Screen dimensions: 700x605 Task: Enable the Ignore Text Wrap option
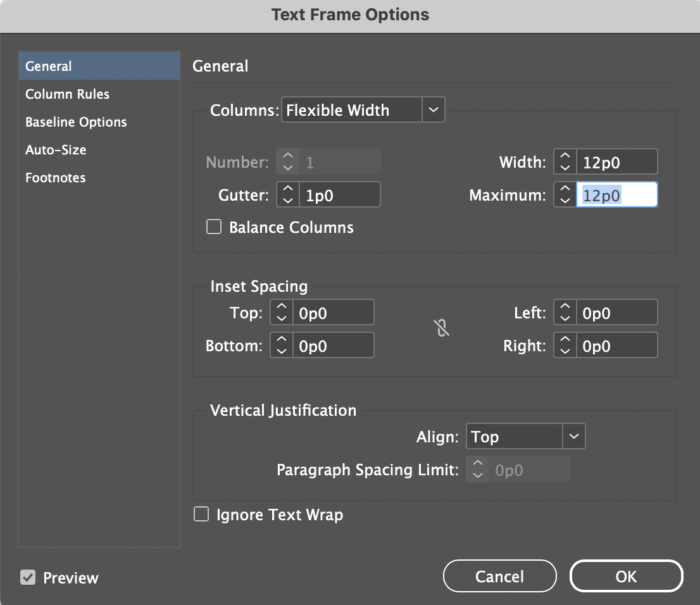pyautogui.click(x=201, y=514)
